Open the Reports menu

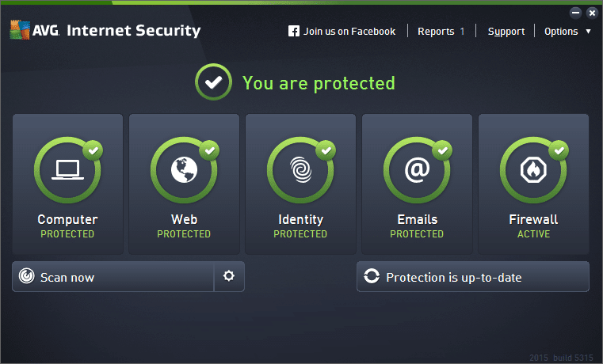pos(441,32)
